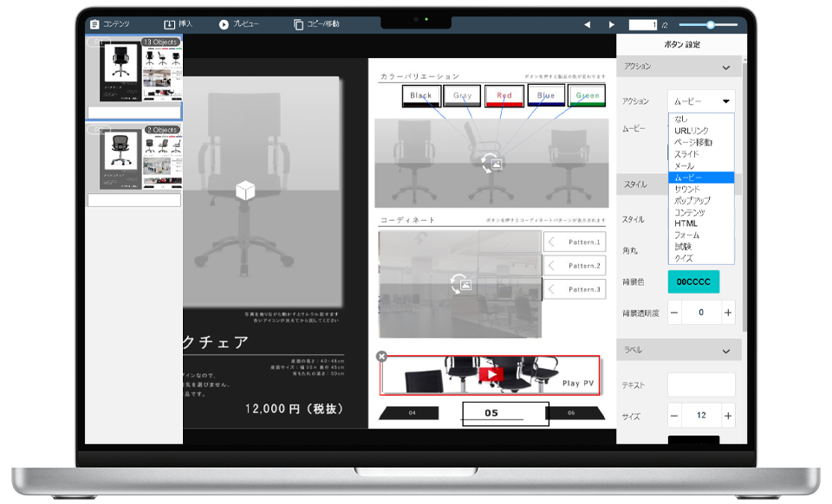Select the Pattern.2 button
Screen dimensions: 832x504
pyautogui.click(x=575, y=266)
